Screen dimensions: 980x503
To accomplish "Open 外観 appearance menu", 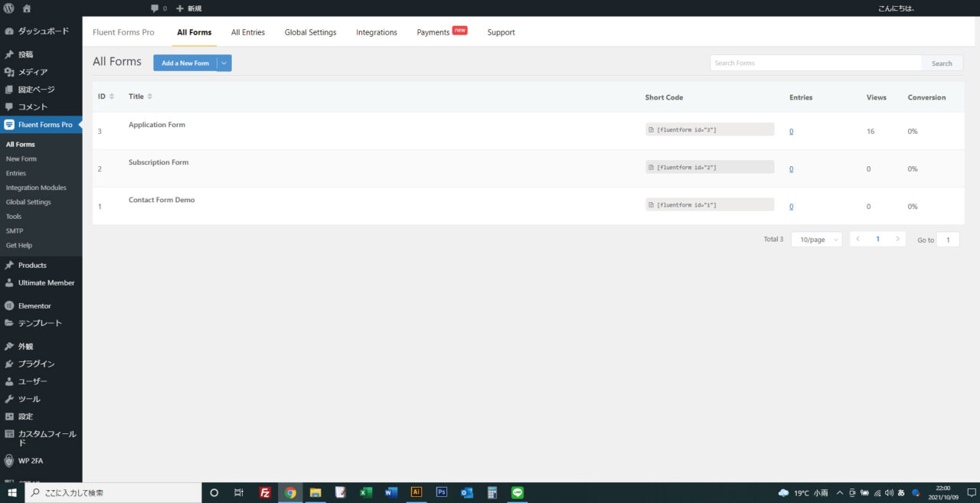I will [41, 346].
